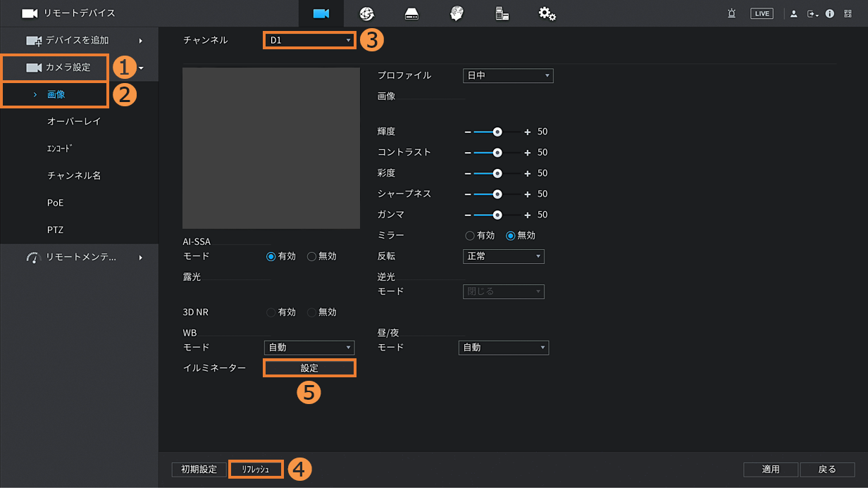Open the POS terminal icon in top bar
The image size is (868, 504).
pyautogui.click(x=502, y=13)
